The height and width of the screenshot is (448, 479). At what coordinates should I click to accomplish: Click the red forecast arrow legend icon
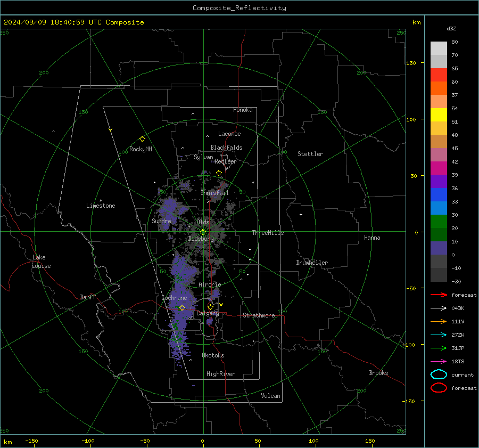coord(439,295)
